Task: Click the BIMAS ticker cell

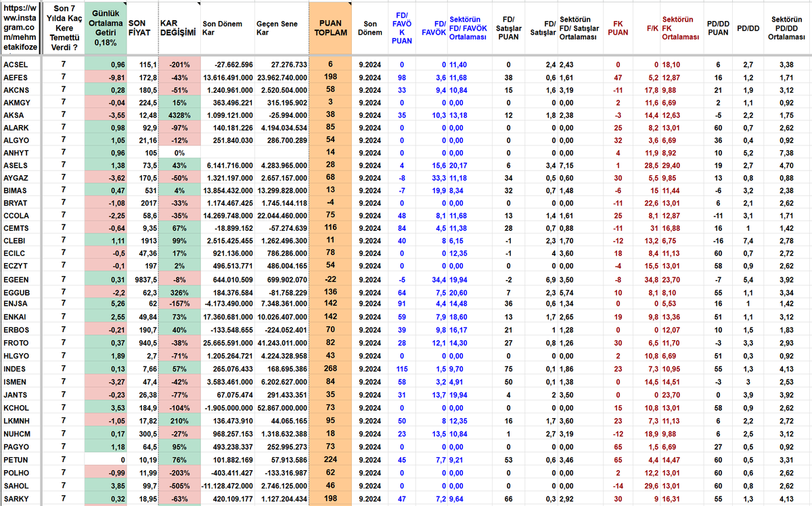Action: pyautogui.click(x=20, y=190)
